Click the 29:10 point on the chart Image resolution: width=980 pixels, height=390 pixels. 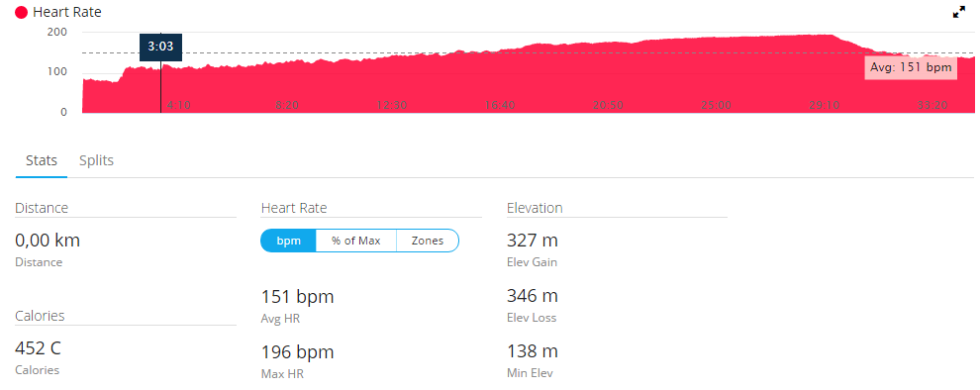(824, 106)
